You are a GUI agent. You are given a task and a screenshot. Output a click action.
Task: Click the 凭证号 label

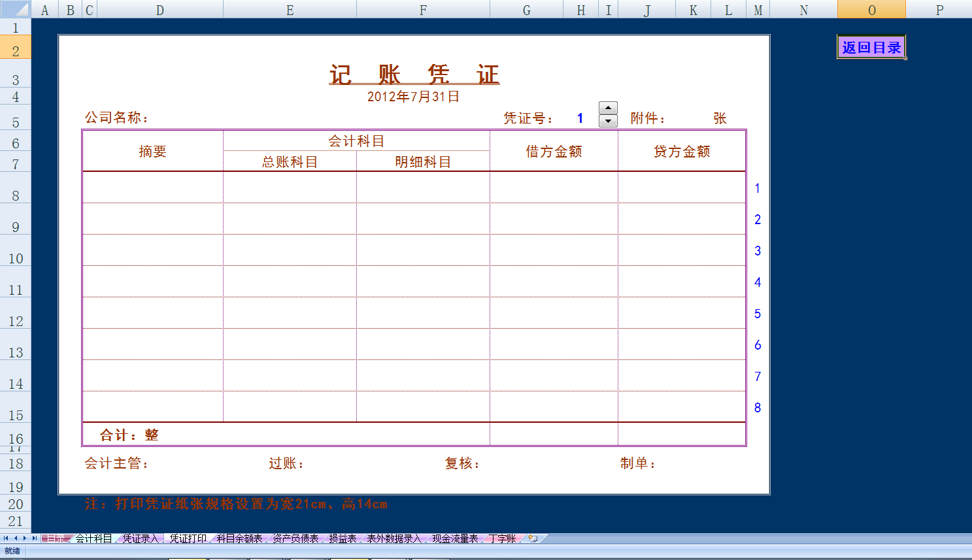click(528, 118)
